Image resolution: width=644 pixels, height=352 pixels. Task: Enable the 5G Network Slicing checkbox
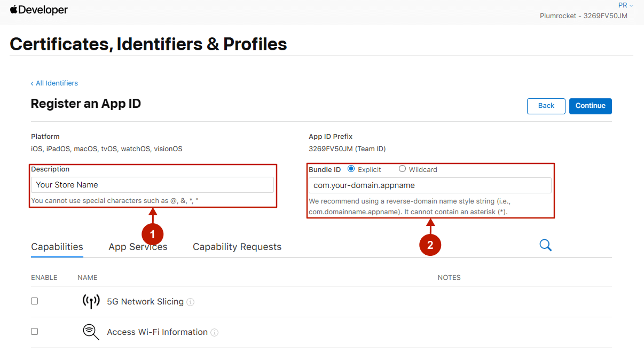click(x=35, y=301)
